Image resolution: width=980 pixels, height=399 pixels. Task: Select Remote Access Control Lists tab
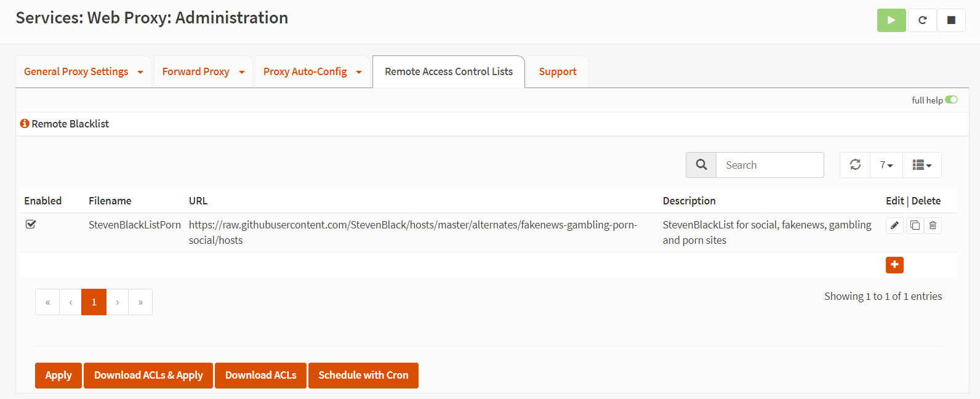point(448,72)
